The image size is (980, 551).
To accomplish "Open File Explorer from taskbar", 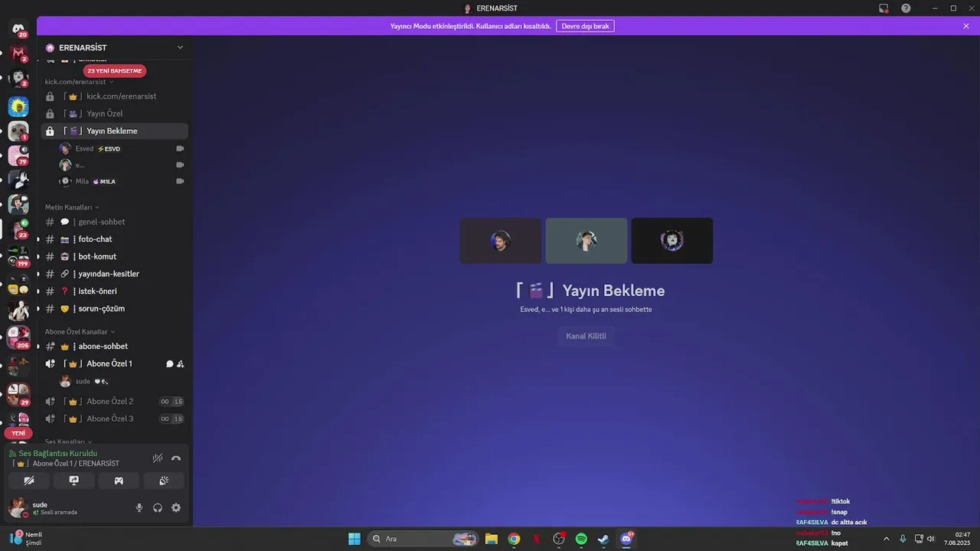I will (x=492, y=539).
